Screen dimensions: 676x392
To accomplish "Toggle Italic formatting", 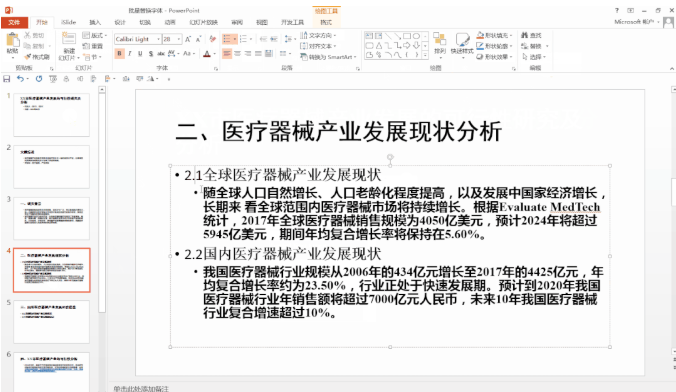I will [130, 53].
